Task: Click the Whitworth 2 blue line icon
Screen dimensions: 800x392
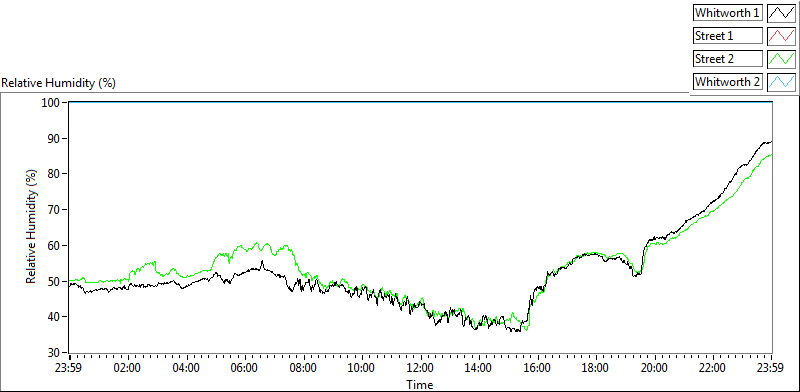Action: coord(782,82)
